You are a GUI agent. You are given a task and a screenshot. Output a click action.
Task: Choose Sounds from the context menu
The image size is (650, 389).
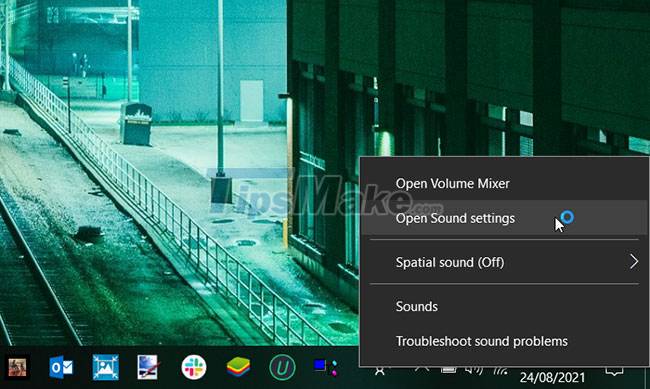click(x=504, y=306)
